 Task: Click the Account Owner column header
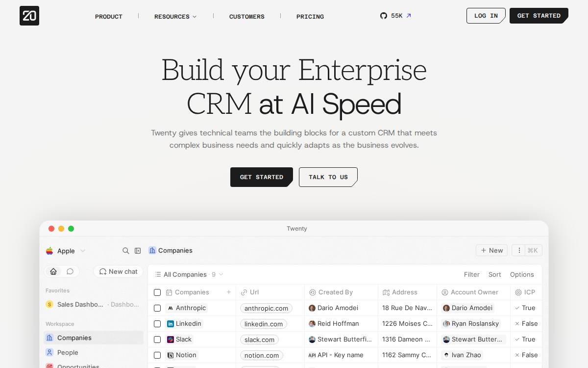473,292
